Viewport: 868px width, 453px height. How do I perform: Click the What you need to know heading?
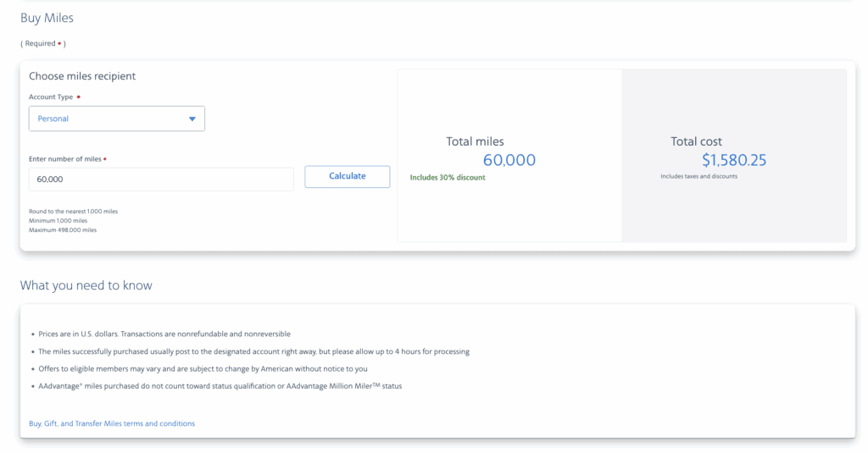click(86, 285)
